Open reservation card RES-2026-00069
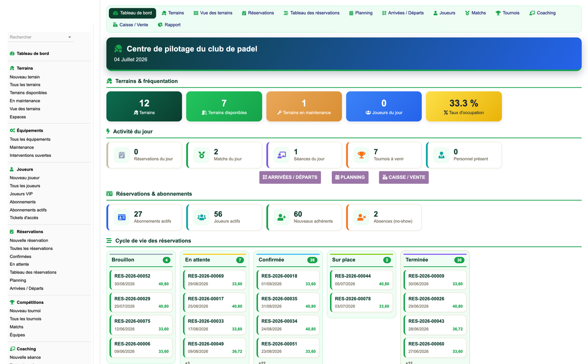 click(215, 280)
